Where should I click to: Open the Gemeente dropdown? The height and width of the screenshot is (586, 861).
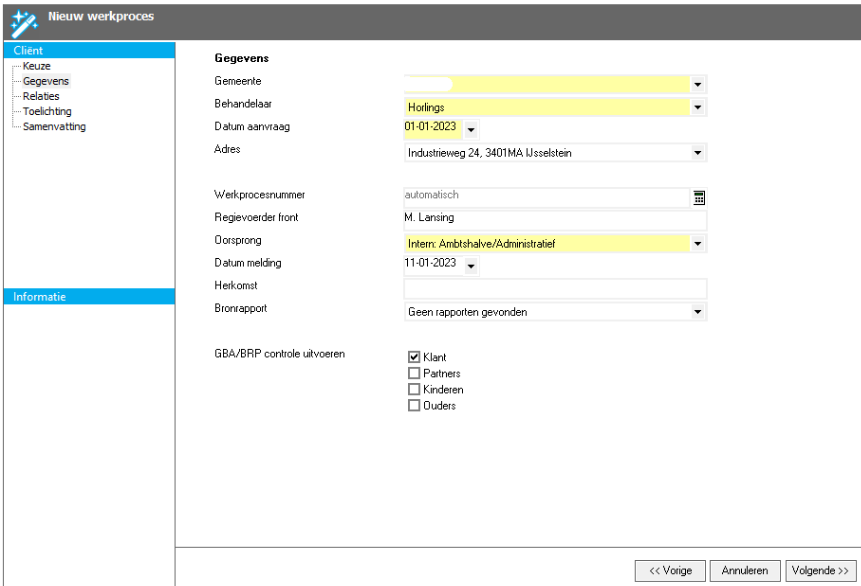(698, 85)
